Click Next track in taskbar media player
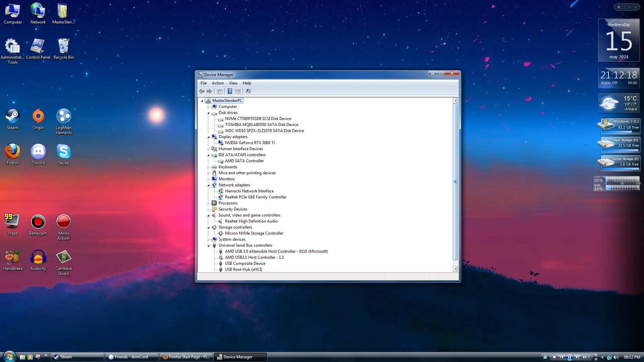644x362 pixels. click(x=577, y=357)
